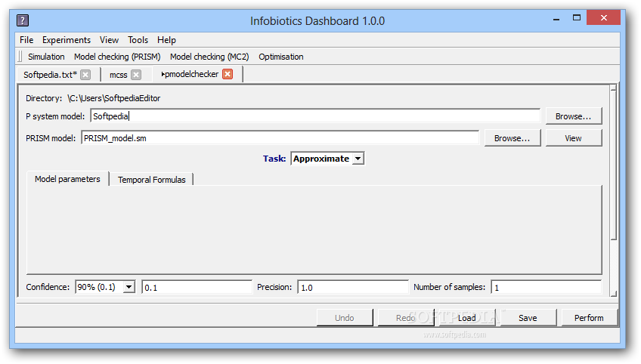Maximize the Infobiotics Dashboard window
This screenshot has height=364, width=641.
[577, 17]
